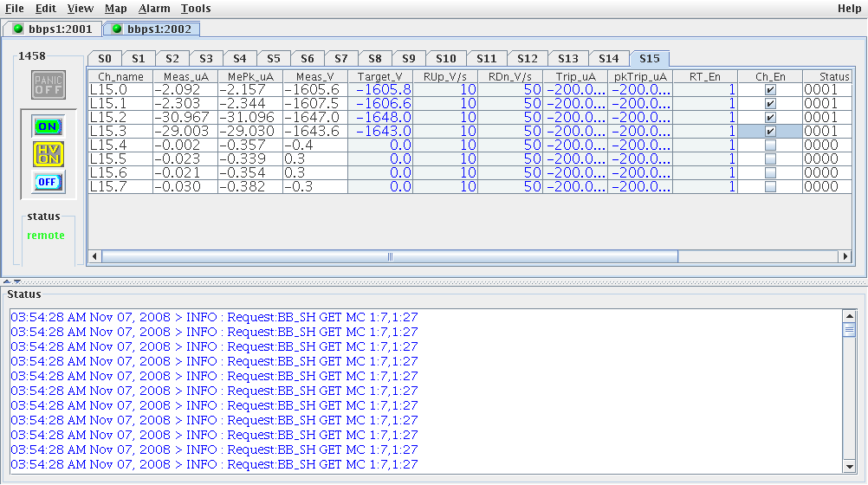Viewport: 868px width, 485px height.
Task: Select Target_V cell -1643.0 for L15.3
Action: pos(379,132)
